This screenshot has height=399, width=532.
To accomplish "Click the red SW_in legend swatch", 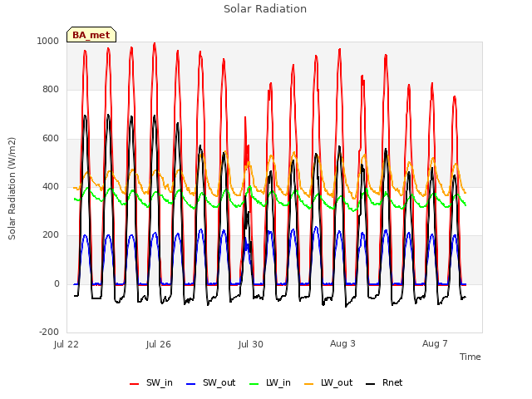I will point(135,384).
